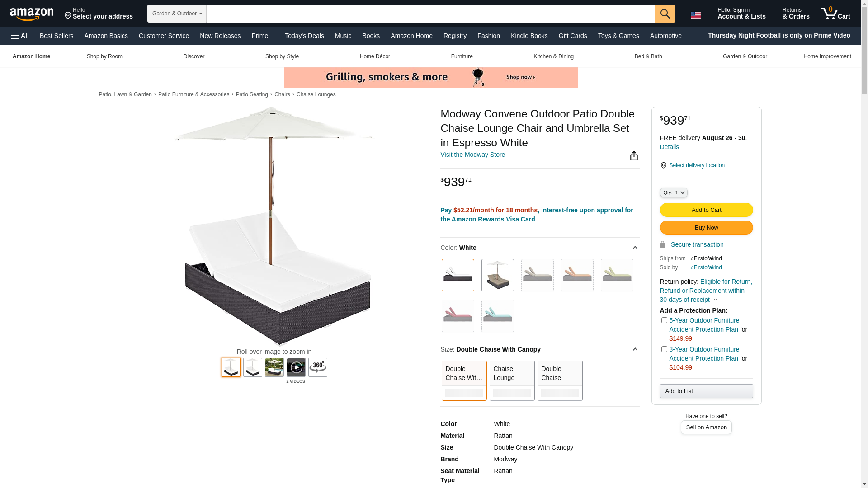Open the Garden & Outdoor search category dropdown

pos(177,14)
